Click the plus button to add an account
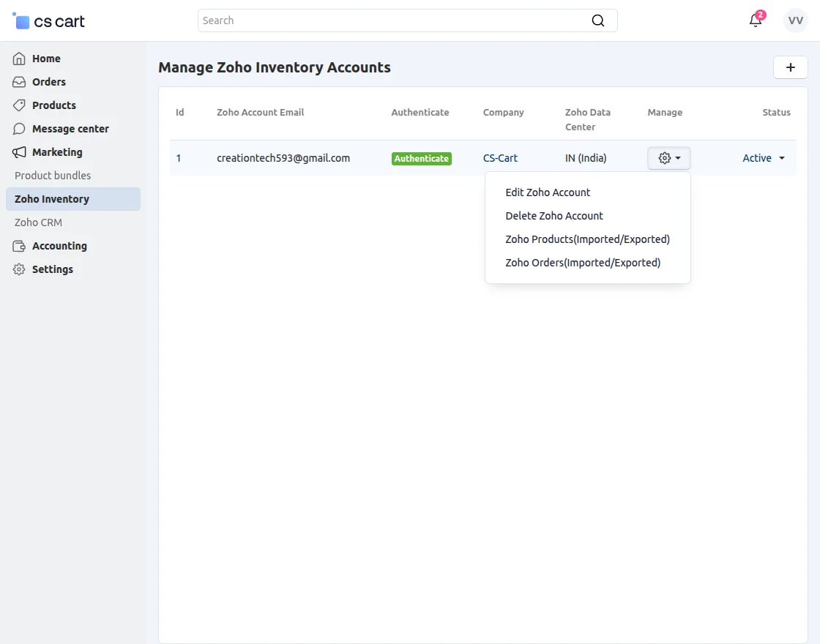The image size is (820, 644). pyautogui.click(x=790, y=67)
